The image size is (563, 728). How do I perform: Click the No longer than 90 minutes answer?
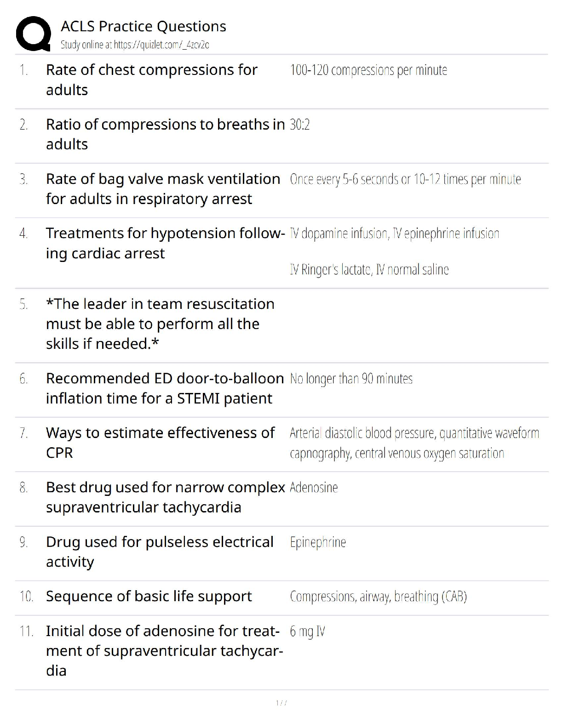(351, 379)
